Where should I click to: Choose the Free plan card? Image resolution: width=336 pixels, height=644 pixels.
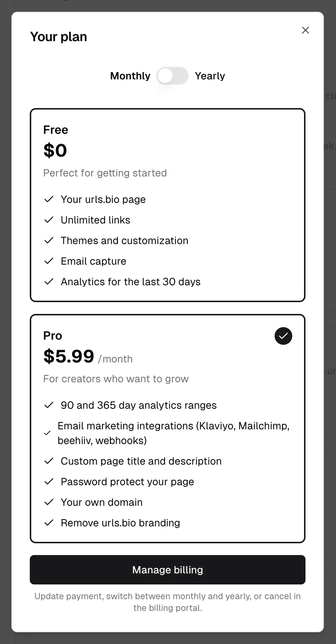point(168,205)
